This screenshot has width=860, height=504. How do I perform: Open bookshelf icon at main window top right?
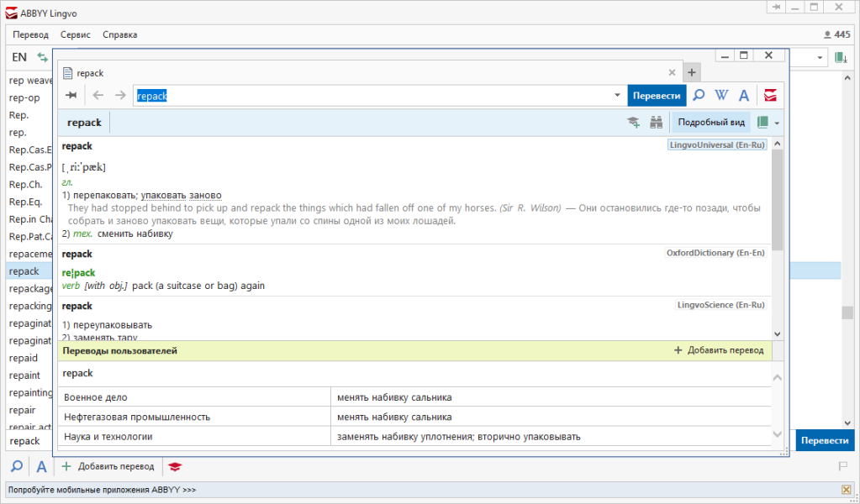841,57
